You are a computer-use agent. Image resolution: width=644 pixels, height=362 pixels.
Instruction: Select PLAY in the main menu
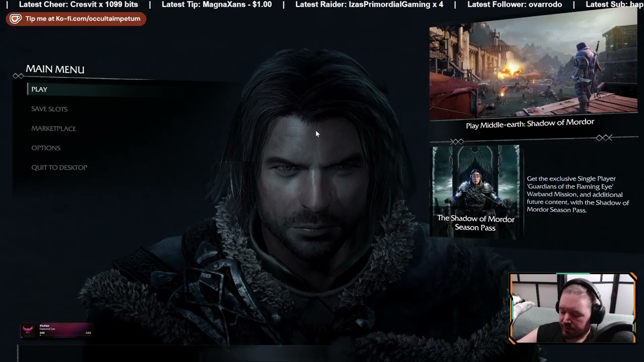[39, 89]
